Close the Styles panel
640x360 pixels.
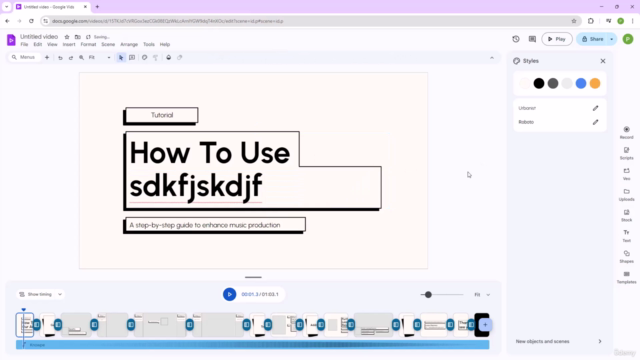click(x=603, y=61)
